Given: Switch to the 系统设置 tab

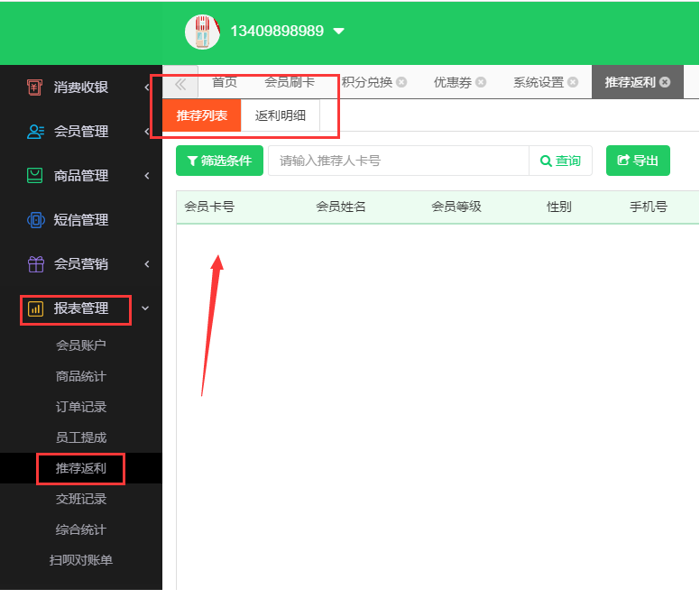Looking at the screenshot, I should [539, 82].
